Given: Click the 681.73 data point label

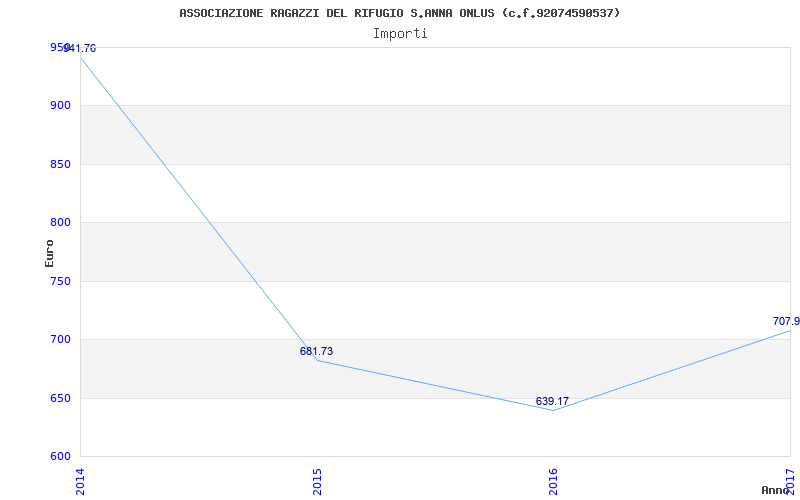Looking at the screenshot, I should point(316,351).
